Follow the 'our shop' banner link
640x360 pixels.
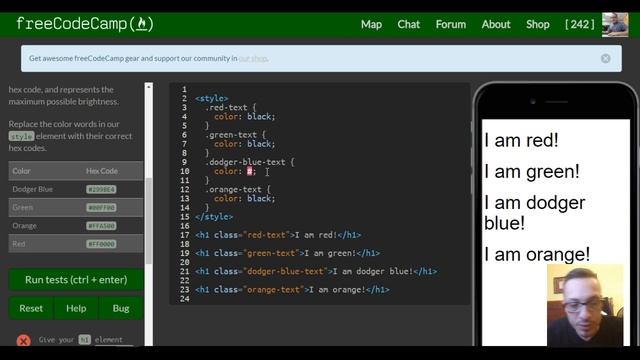(253, 58)
